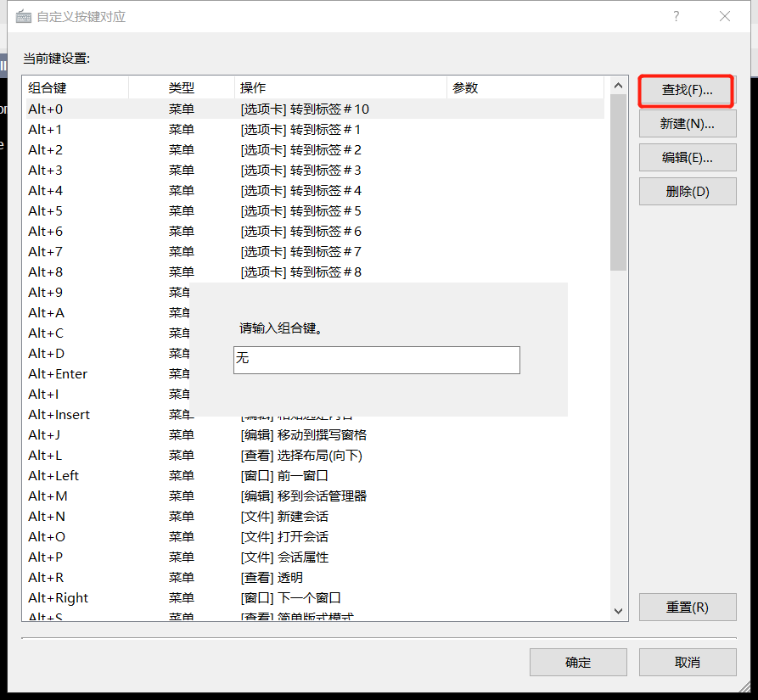Image resolution: width=758 pixels, height=700 pixels.
Task: Click the help question mark icon
Action: [x=676, y=17]
